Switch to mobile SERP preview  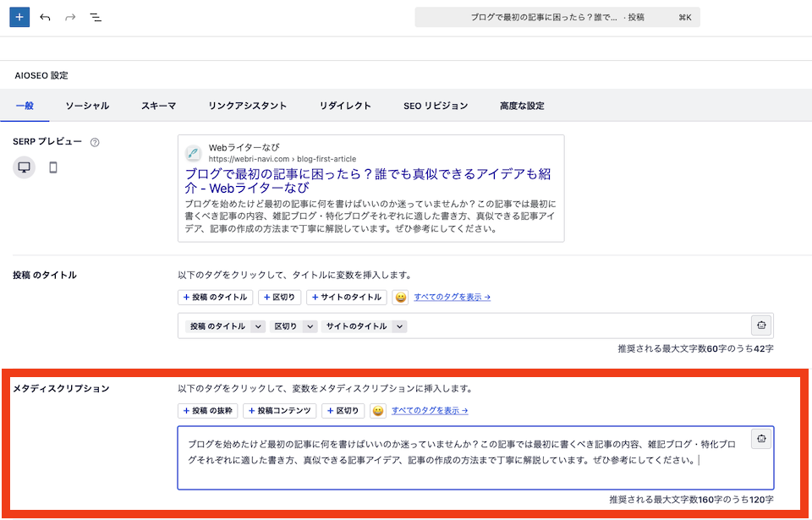[x=52, y=167]
